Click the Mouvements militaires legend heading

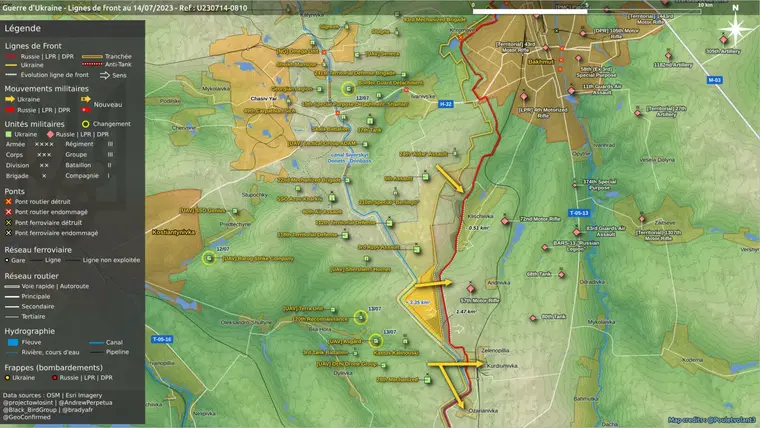coord(47,89)
